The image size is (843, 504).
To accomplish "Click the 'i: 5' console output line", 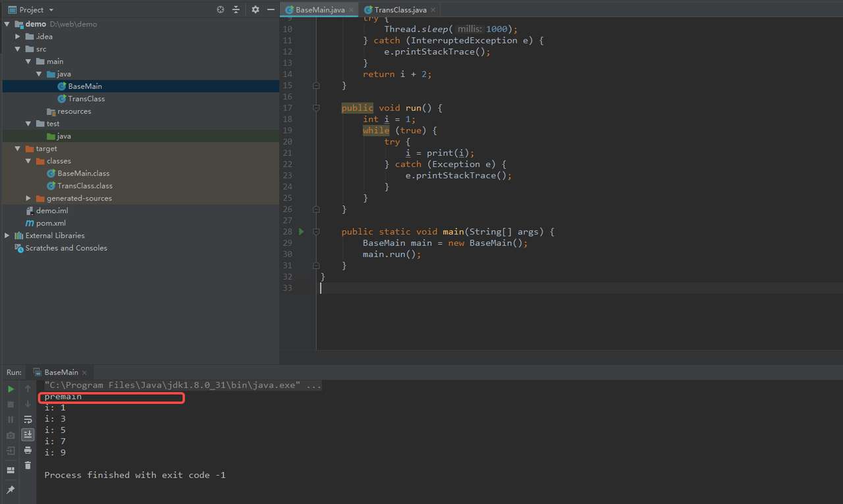I will pyautogui.click(x=55, y=430).
